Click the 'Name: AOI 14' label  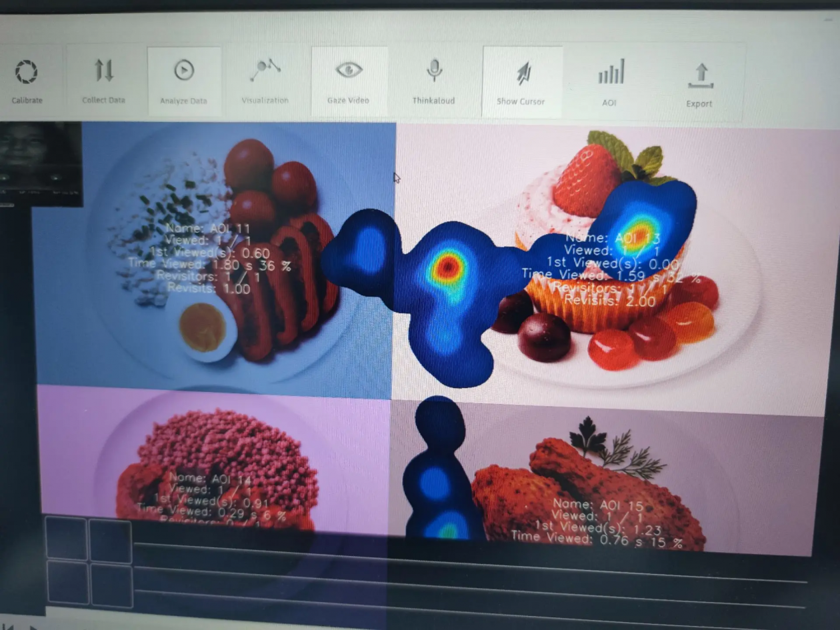[x=211, y=477]
